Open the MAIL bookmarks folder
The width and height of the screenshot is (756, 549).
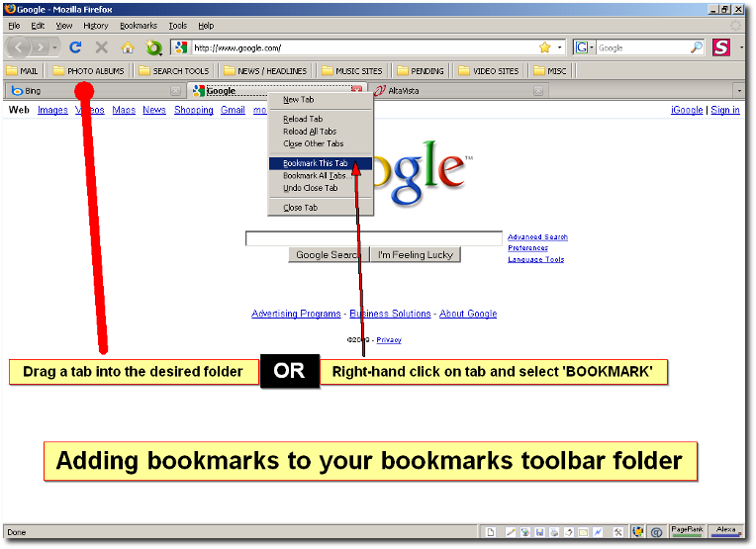tap(22, 71)
